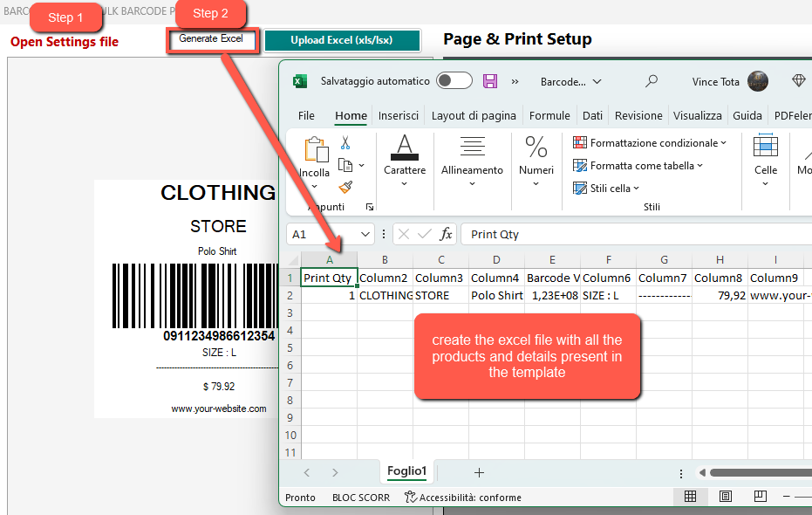Select the Normal grid view icon

click(x=690, y=497)
